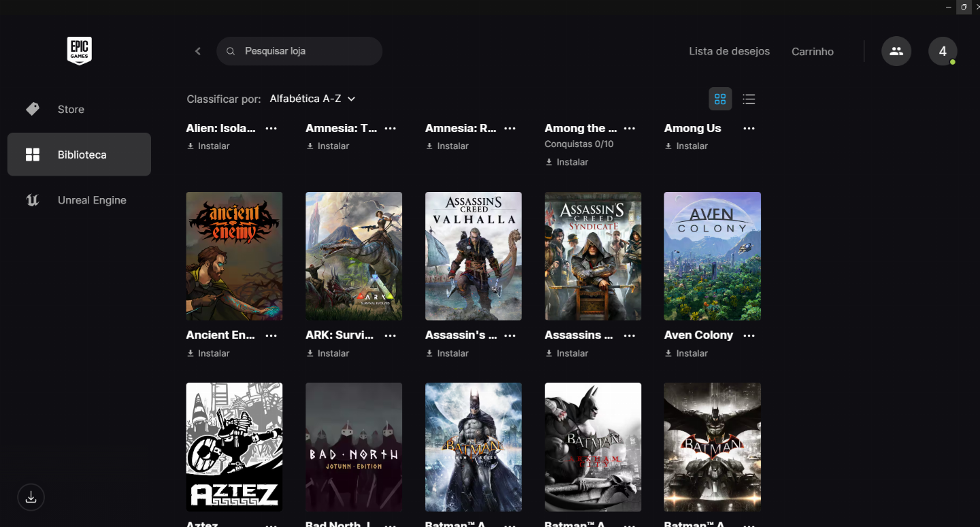Select Assassin's Creed Valhalla cover art
980x527 pixels.
coord(474,256)
